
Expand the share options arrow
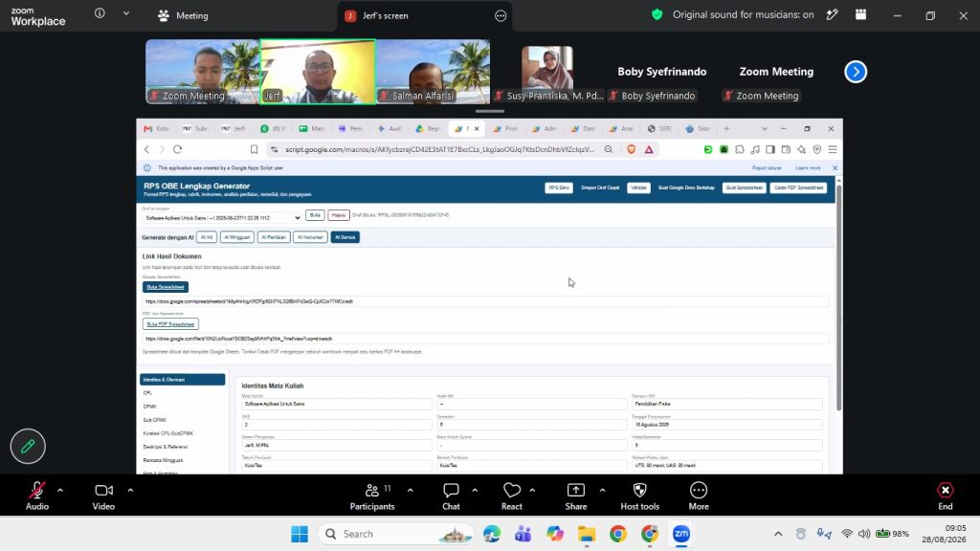pos(603,491)
